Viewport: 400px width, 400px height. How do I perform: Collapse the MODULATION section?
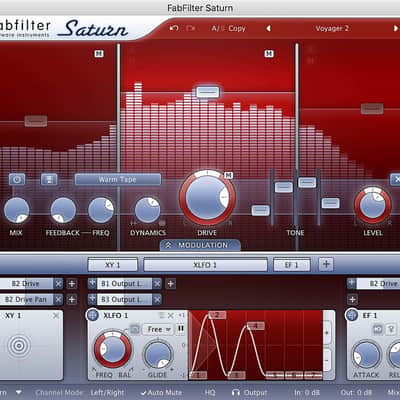(200, 245)
